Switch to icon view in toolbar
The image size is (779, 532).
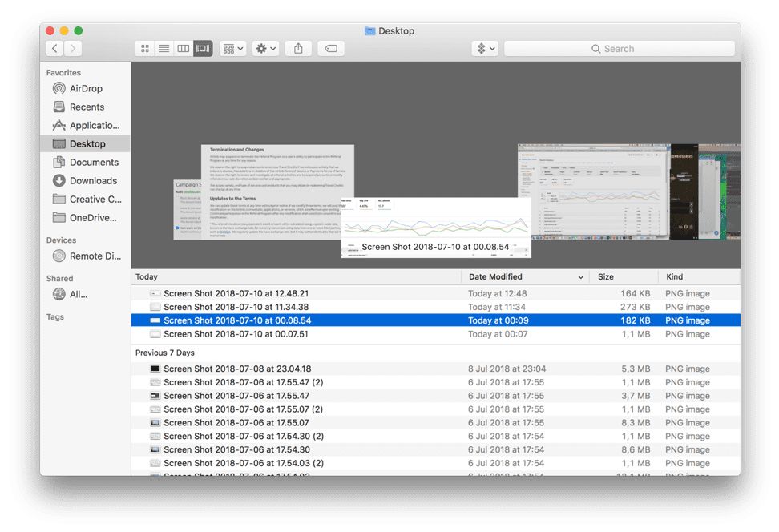(x=145, y=49)
